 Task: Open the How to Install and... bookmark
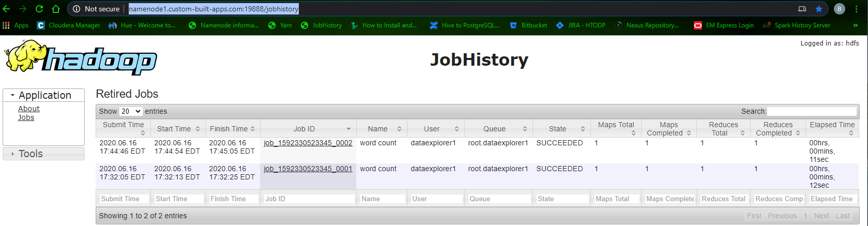[384, 25]
